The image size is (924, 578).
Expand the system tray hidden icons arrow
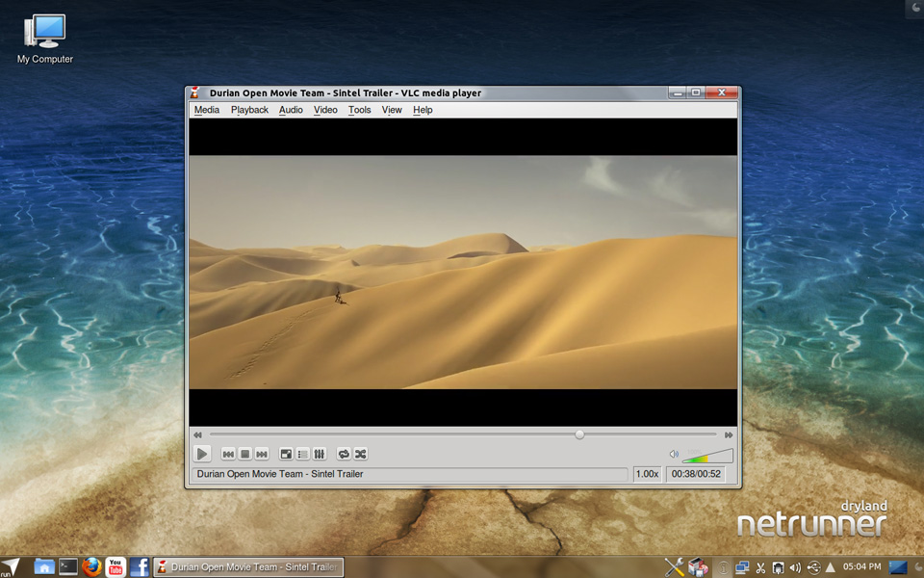[x=831, y=567]
